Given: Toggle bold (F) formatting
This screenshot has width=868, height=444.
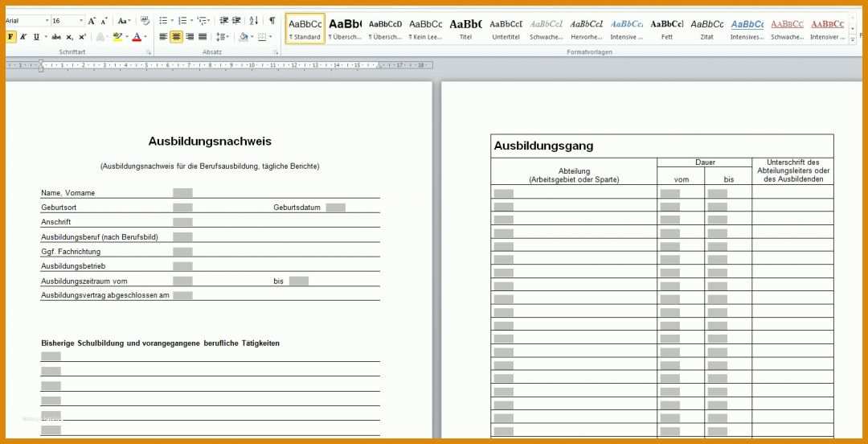Looking at the screenshot, I should [10, 37].
